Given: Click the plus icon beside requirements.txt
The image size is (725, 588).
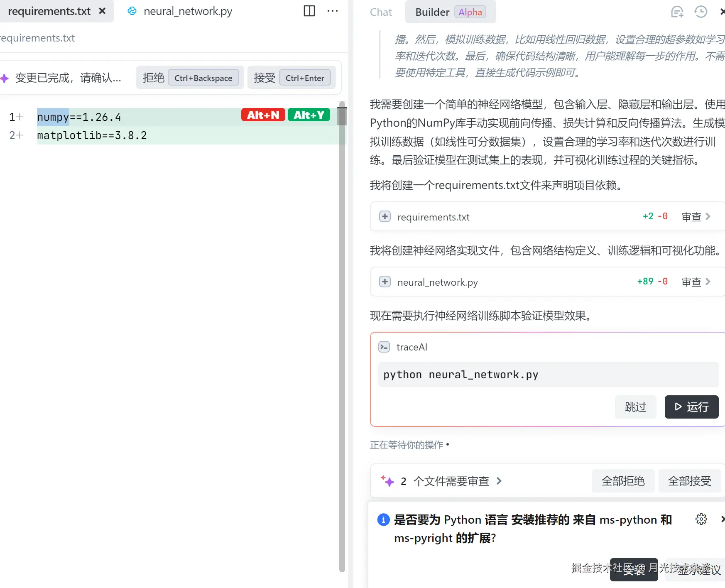Looking at the screenshot, I should (x=385, y=217).
